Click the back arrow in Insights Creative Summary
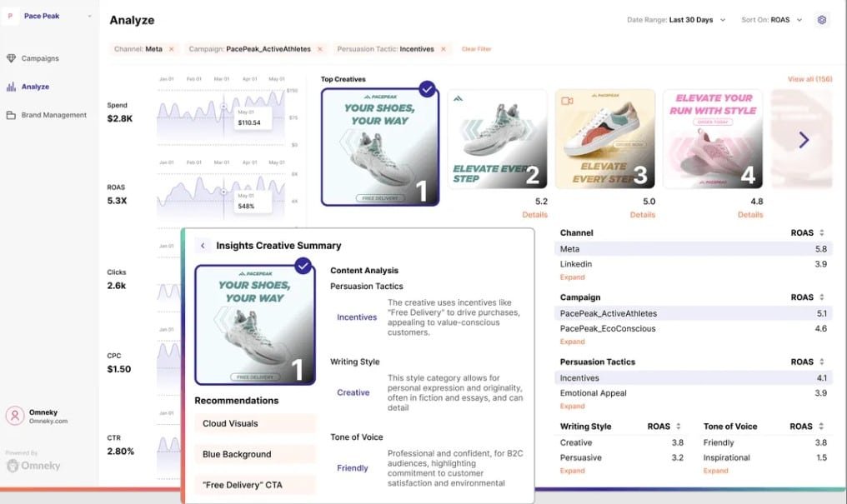 203,246
